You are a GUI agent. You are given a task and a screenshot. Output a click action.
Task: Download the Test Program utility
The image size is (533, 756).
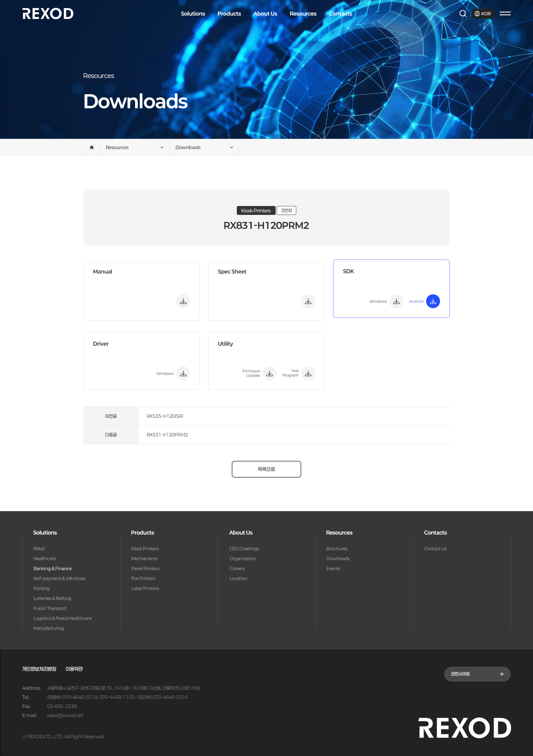pos(308,373)
